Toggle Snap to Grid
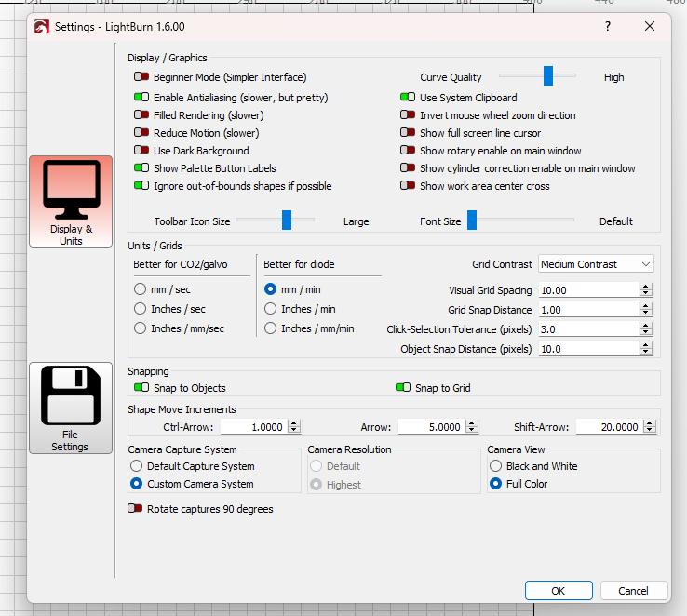The width and height of the screenshot is (687, 616). click(403, 388)
